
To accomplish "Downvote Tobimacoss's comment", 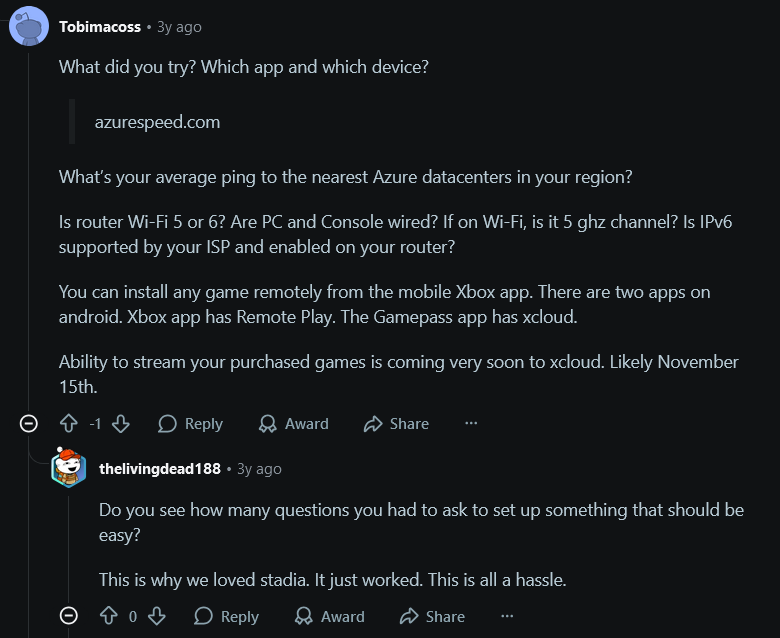I will pos(121,424).
